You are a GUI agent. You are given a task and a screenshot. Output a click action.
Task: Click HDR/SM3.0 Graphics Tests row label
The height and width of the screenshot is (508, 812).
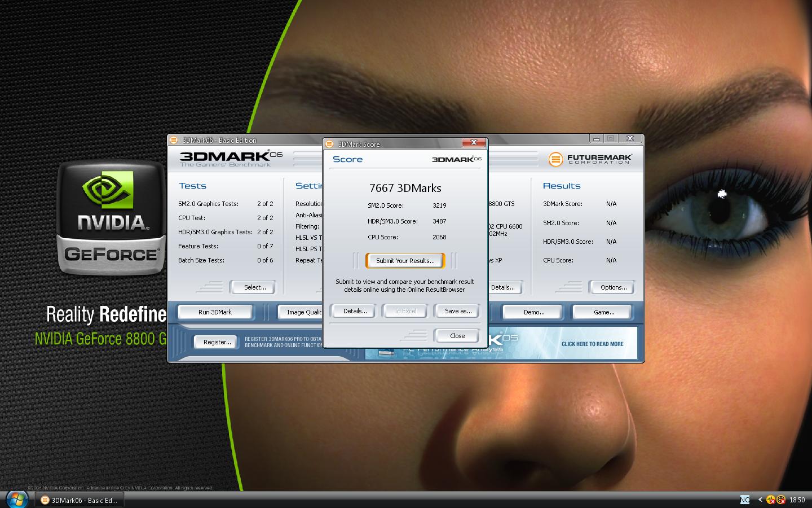[215, 232]
